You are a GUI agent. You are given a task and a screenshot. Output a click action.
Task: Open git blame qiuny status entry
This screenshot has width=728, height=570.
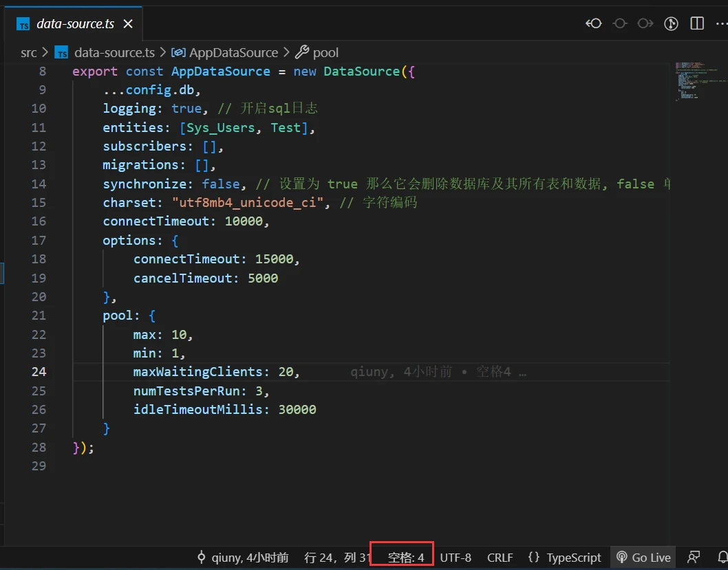tap(244, 558)
